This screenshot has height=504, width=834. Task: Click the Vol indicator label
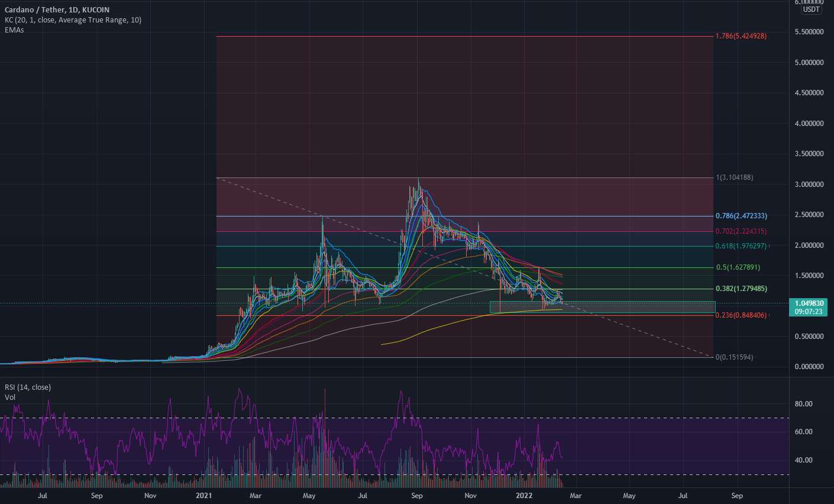pos(10,397)
